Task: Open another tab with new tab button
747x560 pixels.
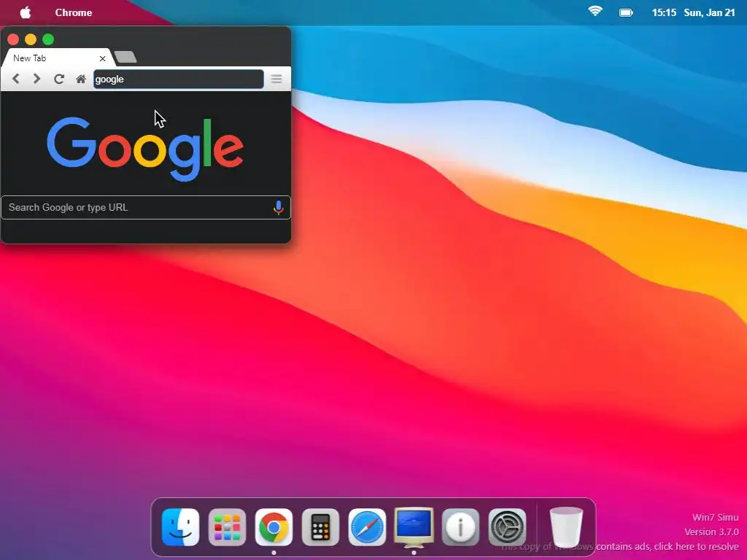Action: pos(125,57)
